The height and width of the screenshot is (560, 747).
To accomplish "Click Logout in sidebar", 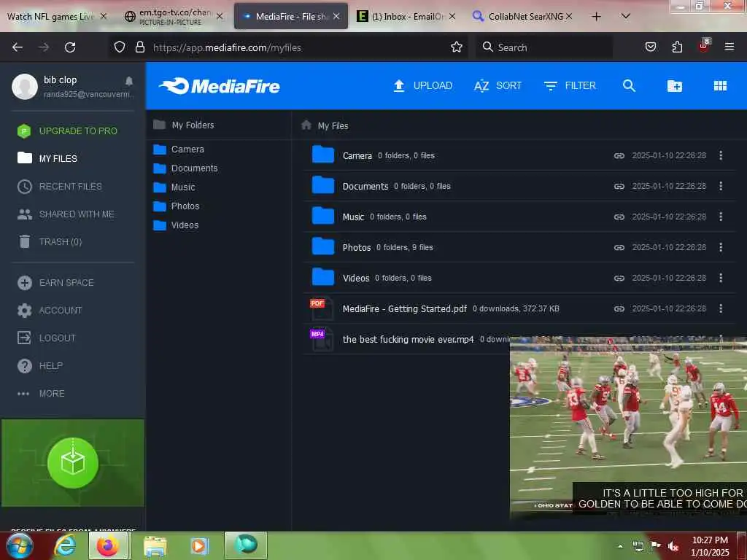I will (47, 338).
